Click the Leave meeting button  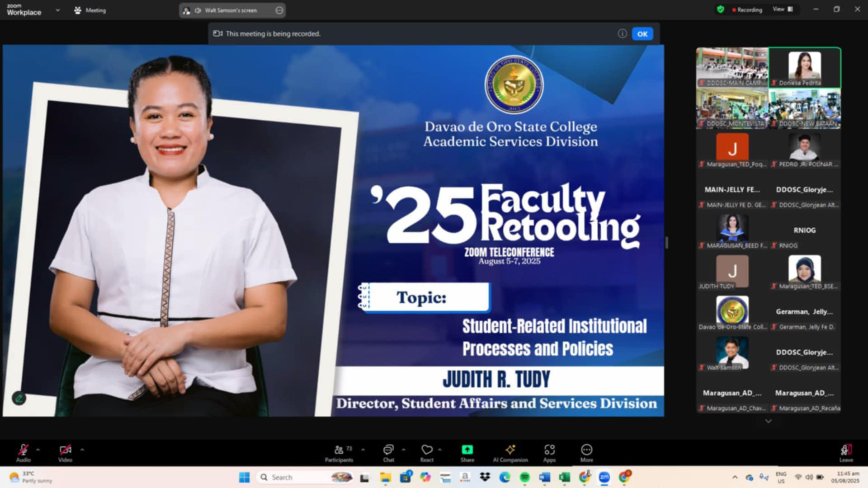click(846, 452)
